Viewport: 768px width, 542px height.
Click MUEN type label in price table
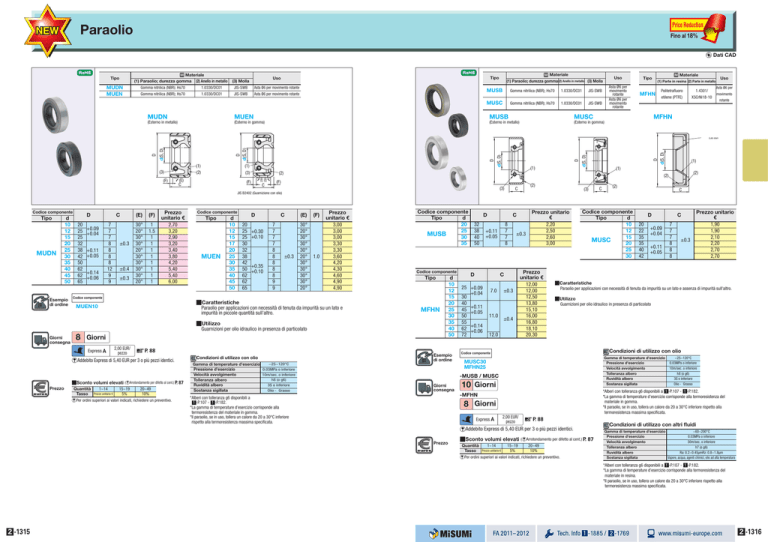click(x=211, y=256)
